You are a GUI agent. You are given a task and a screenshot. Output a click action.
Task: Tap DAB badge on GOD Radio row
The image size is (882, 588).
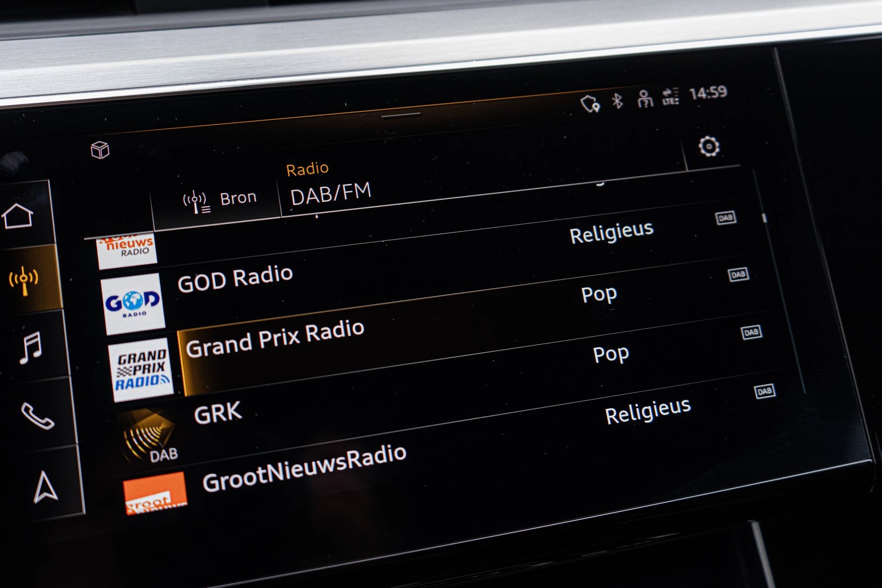[738, 275]
